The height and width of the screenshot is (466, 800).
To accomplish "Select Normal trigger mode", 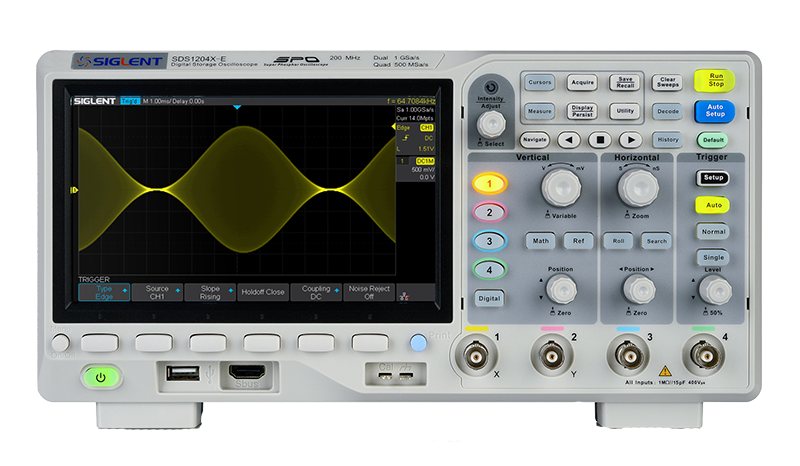I will pyautogui.click(x=713, y=232).
